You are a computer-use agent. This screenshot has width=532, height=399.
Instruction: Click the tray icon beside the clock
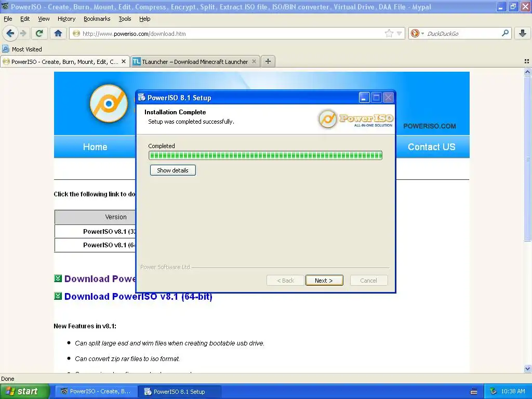494,391
